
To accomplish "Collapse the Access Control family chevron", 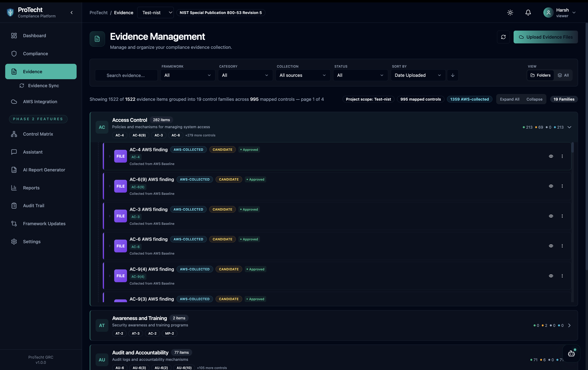I will coord(570,127).
